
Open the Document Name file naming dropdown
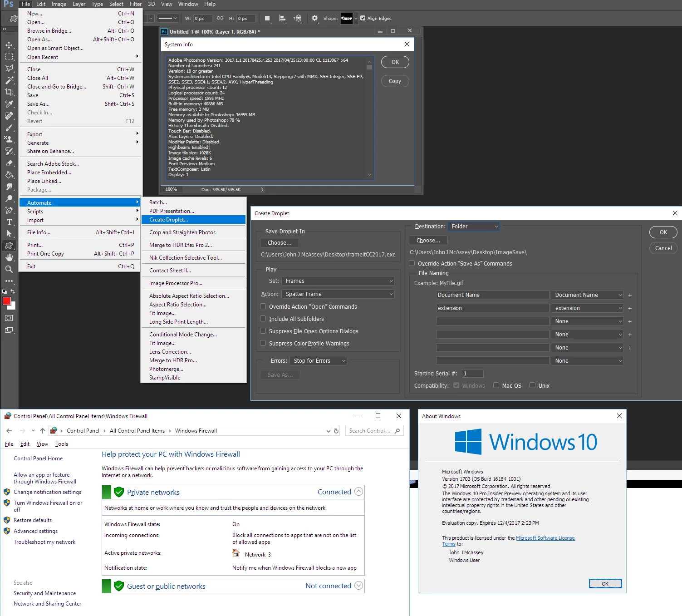(x=588, y=295)
